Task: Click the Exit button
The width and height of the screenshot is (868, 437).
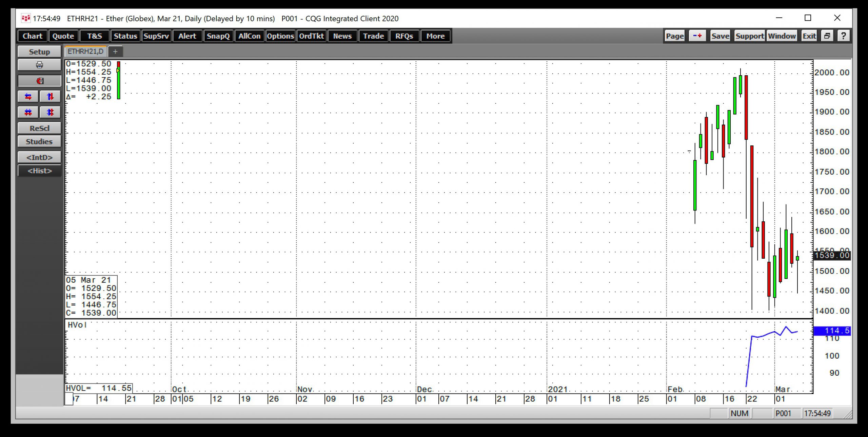Action: click(809, 36)
